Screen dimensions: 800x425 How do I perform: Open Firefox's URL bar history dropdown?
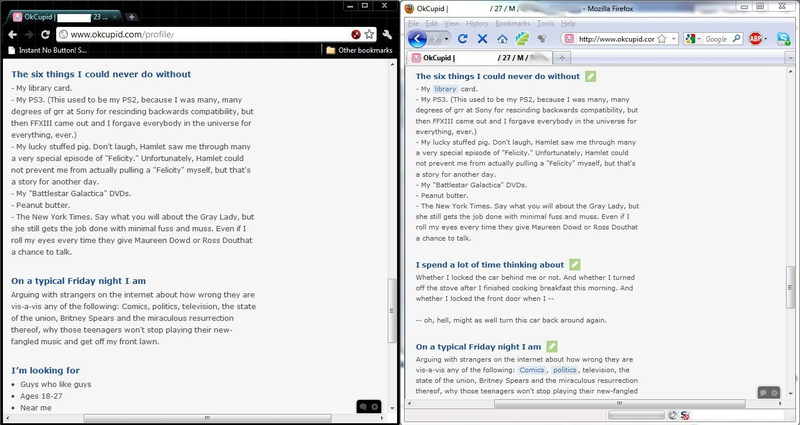(673, 39)
